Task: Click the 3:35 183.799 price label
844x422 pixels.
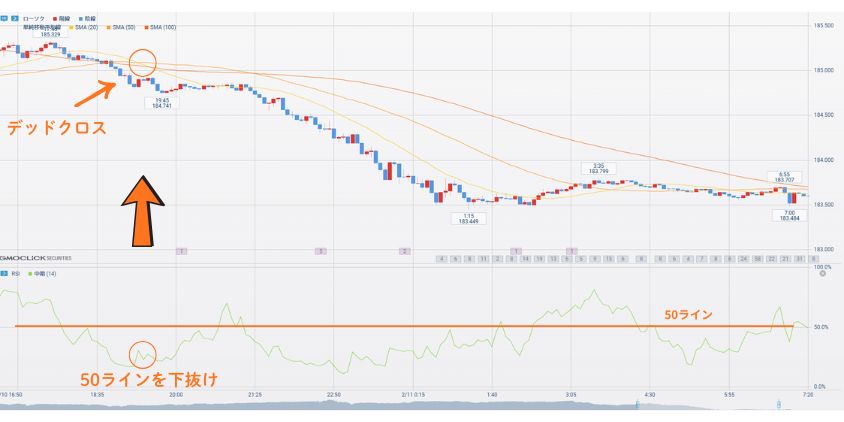Action: pos(598,169)
